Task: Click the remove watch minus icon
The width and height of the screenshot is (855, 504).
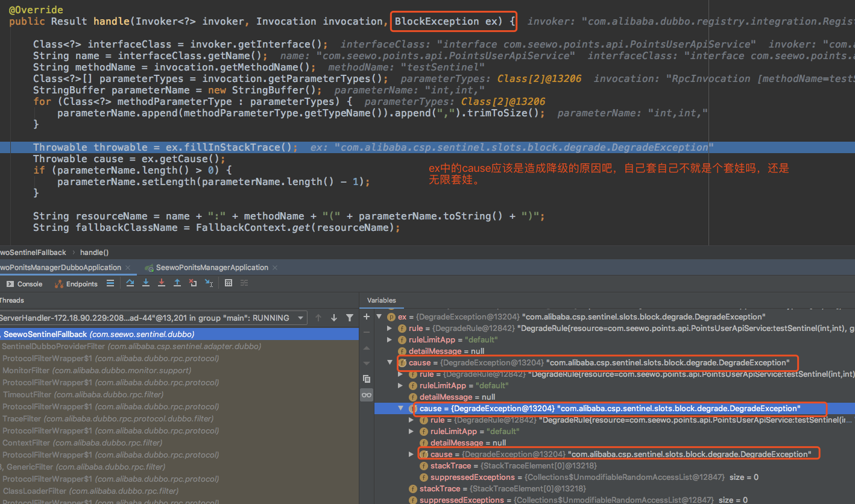Action: pos(366,332)
